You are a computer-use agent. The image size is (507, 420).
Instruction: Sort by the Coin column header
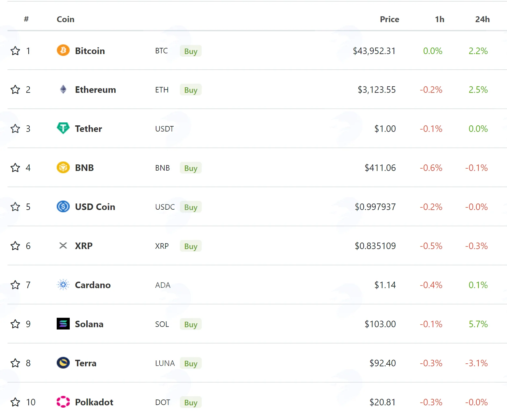pyautogui.click(x=65, y=19)
